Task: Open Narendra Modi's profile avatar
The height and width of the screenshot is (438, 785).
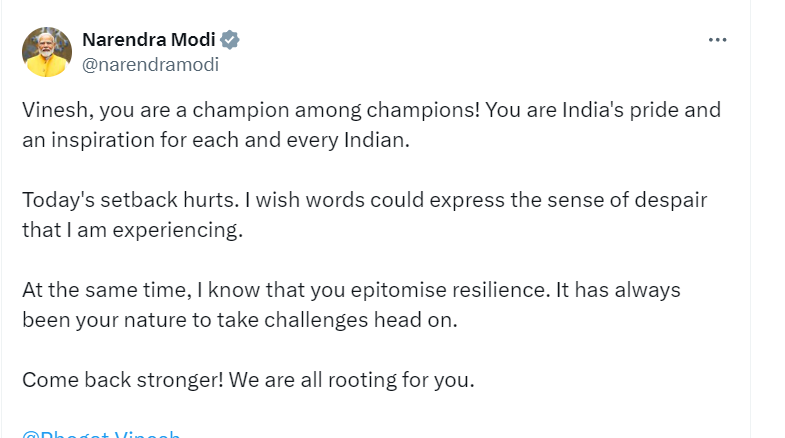Action: 47,52
